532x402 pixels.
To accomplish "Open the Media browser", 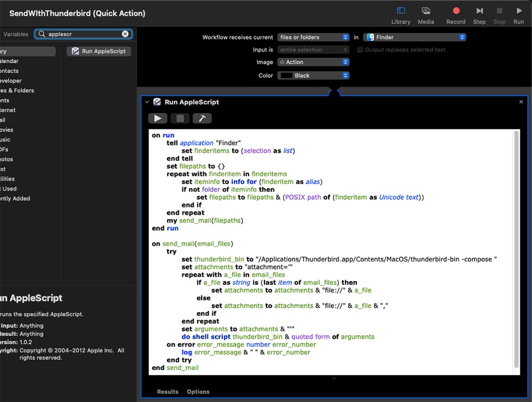I will [x=426, y=15].
